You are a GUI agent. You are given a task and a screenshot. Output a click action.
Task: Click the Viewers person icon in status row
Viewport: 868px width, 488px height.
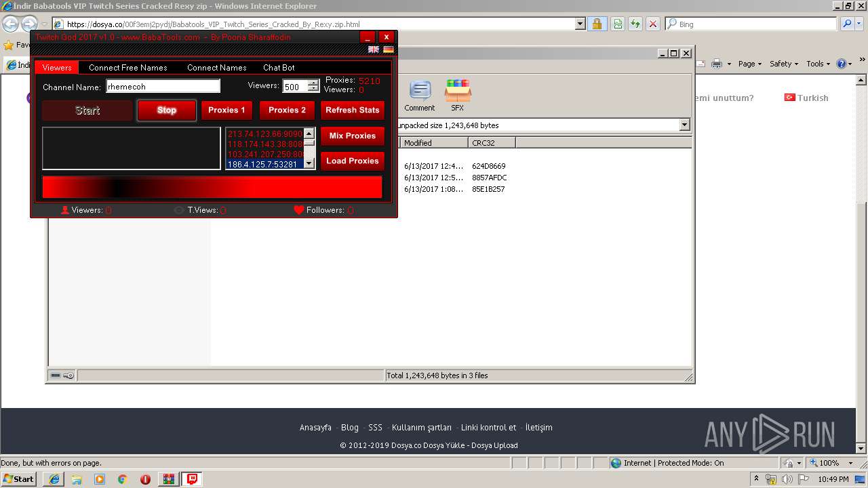(x=65, y=210)
